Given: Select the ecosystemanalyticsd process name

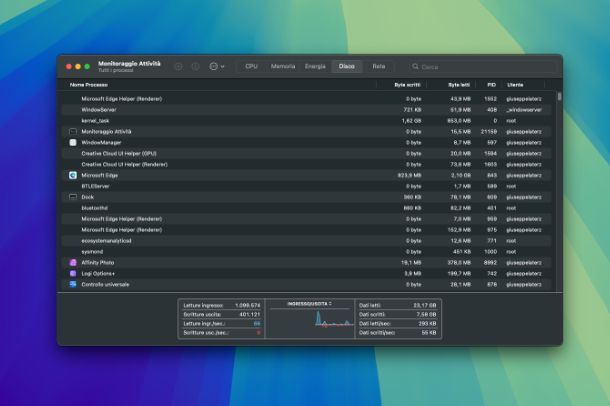Looking at the screenshot, I should coord(106,241).
